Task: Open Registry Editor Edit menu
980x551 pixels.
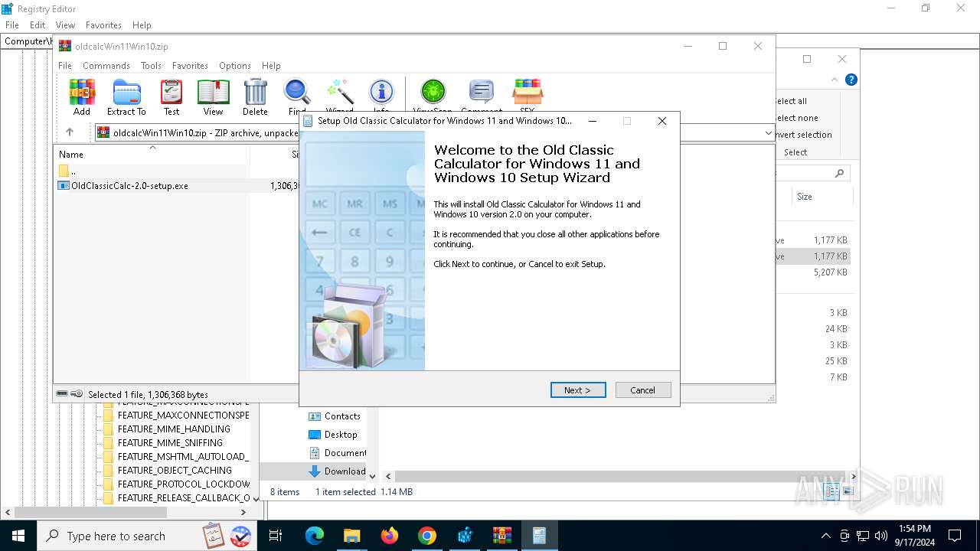Action: 38,25
